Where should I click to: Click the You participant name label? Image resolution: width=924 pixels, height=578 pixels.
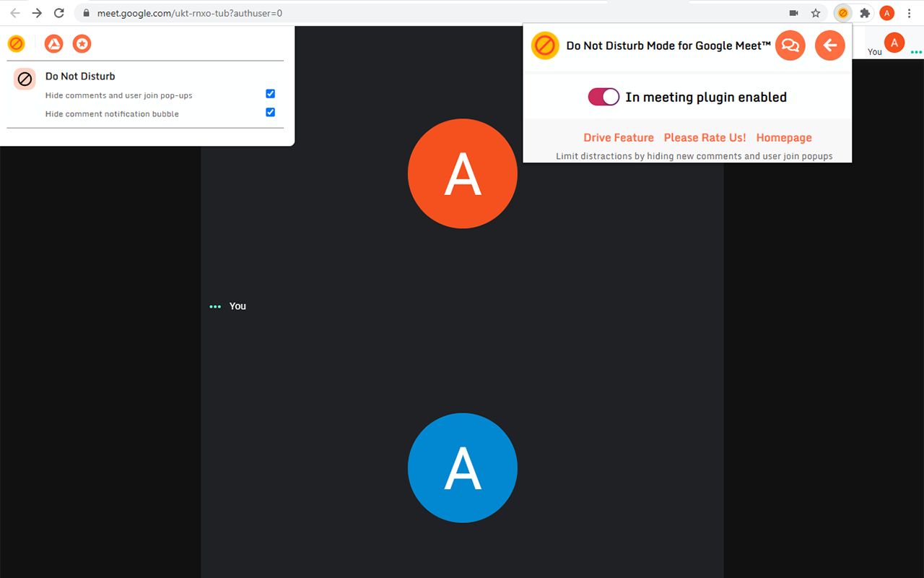237,306
